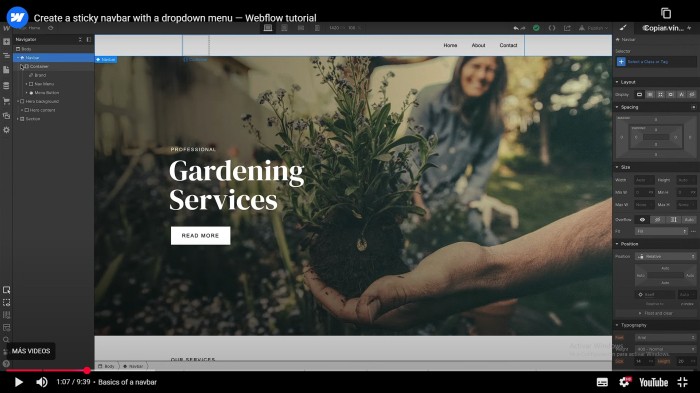Mute the video volume
700x393 pixels.
[42, 382]
